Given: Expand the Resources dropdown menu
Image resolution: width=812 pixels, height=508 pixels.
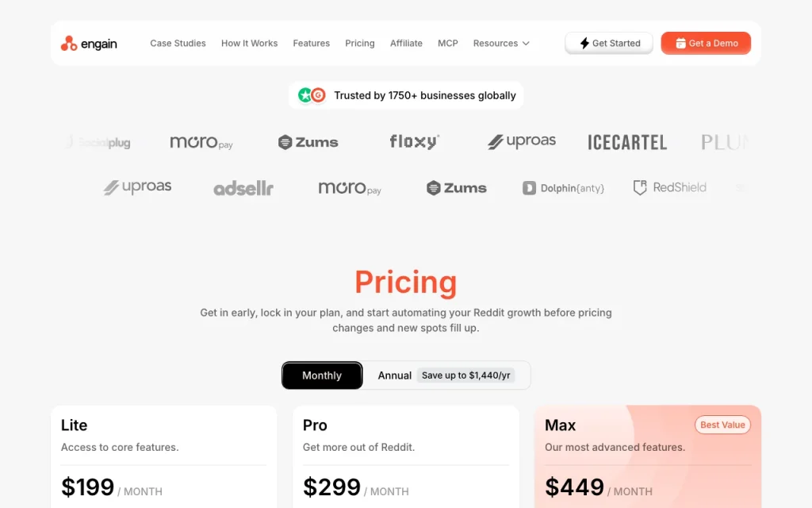Looking at the screenshot, I should point(501,43).
